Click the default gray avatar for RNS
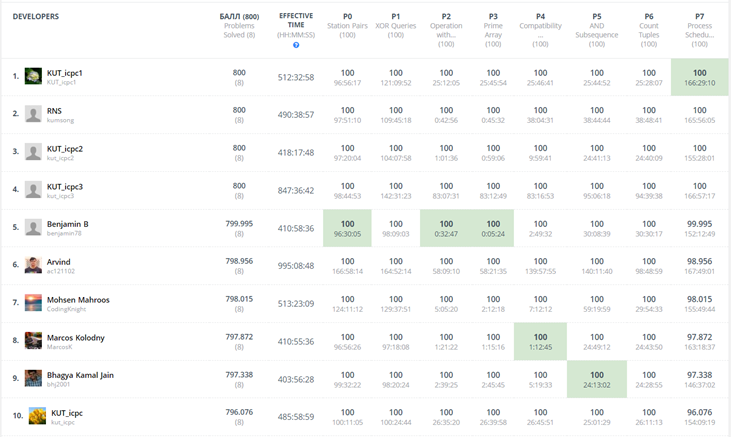This screenshot has width=731, height=437. tap(33, 114)
